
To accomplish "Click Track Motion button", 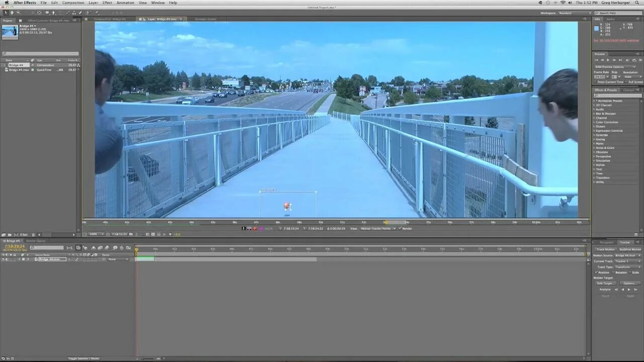I will click(605, 249).
